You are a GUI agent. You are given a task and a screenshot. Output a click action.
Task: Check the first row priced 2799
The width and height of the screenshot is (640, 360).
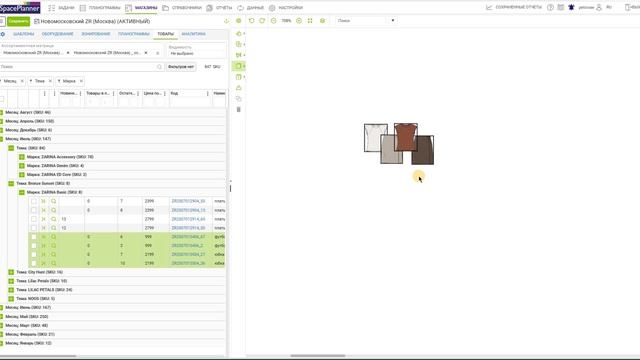[34, 219]
